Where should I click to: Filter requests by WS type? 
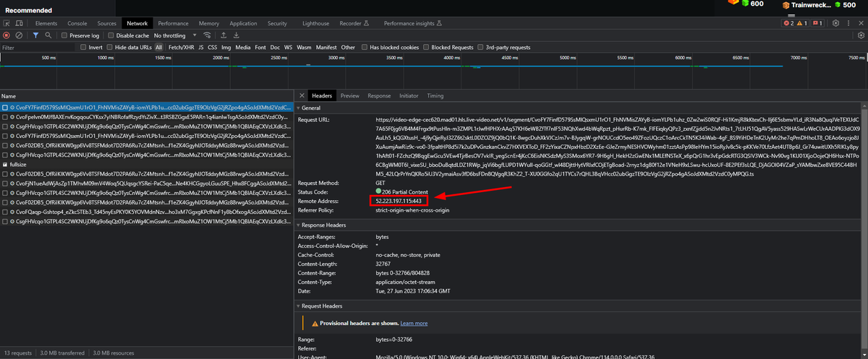click(289, 47)
